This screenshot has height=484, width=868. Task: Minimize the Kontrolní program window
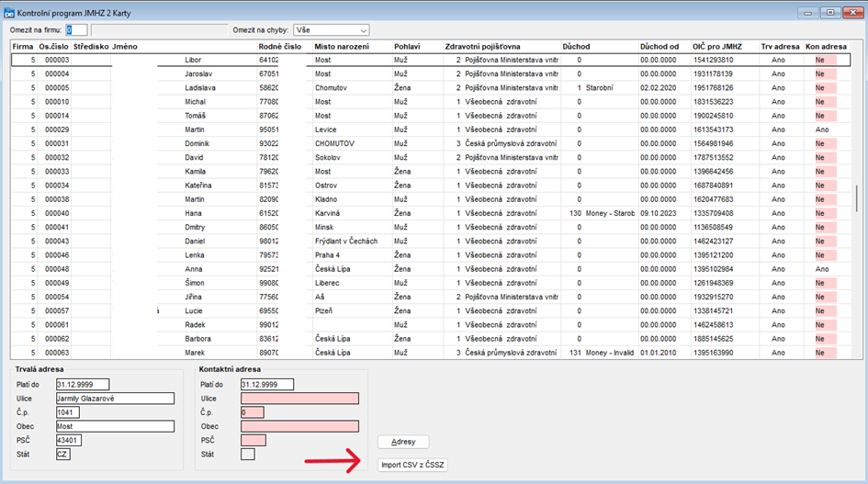(x=808, y=12)
